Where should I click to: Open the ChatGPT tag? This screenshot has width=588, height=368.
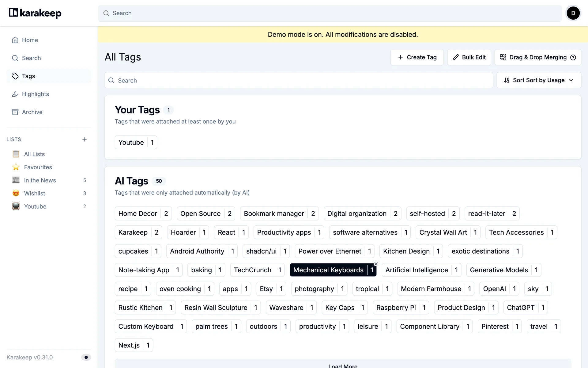coord(526,308)
